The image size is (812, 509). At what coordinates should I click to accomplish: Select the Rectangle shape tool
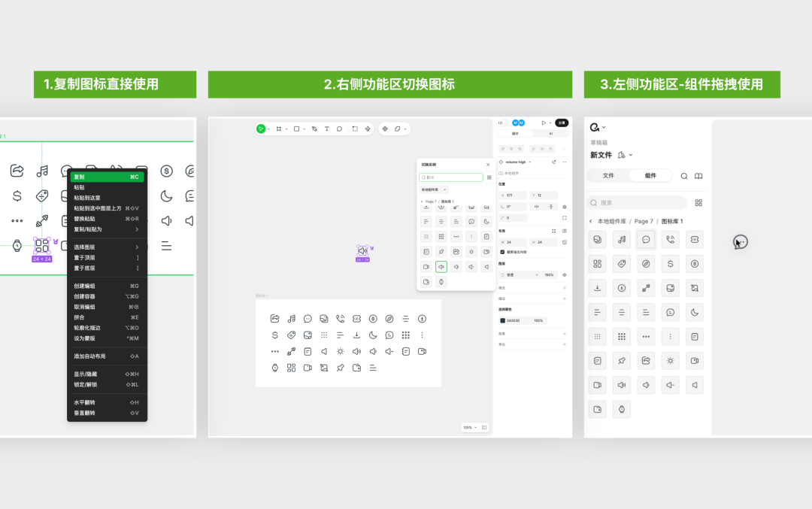297,129
